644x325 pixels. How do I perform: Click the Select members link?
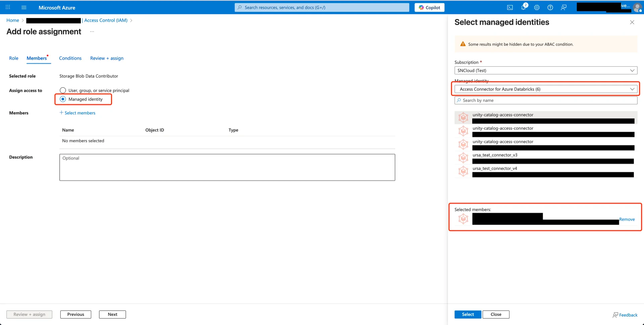[80, 113]
